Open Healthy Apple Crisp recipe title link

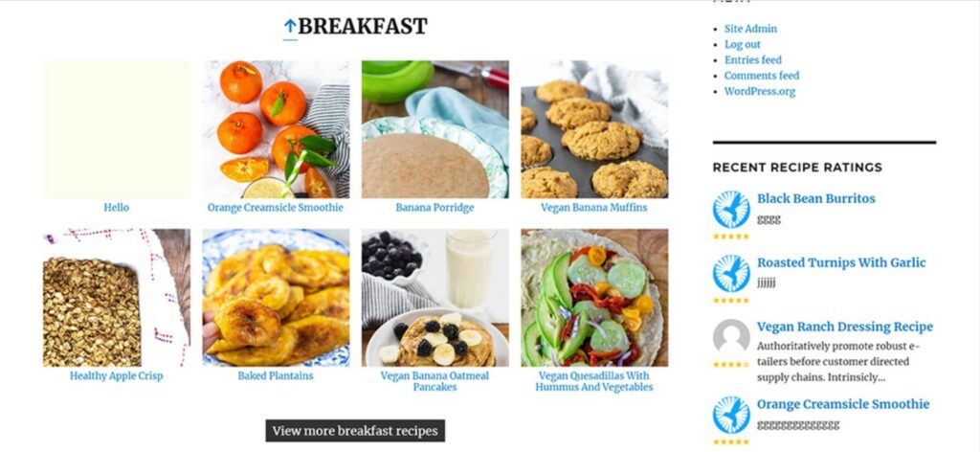pyautogui.click(x=116, y=375)
